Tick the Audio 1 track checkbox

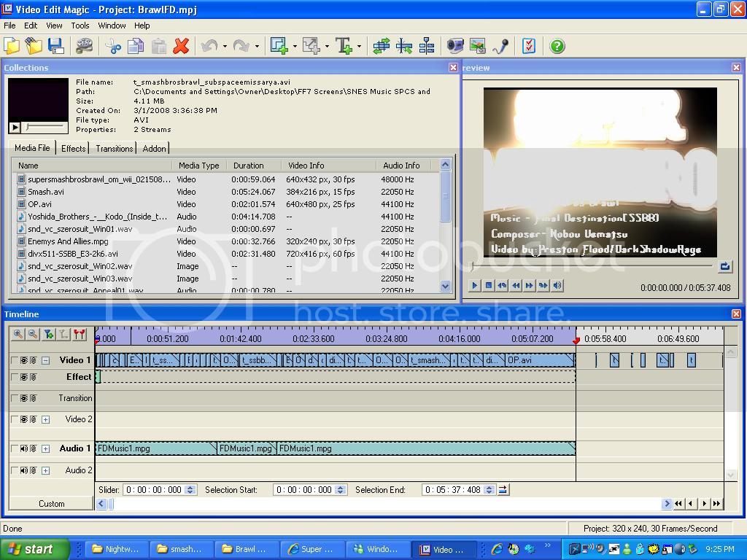tap(15, 448)
